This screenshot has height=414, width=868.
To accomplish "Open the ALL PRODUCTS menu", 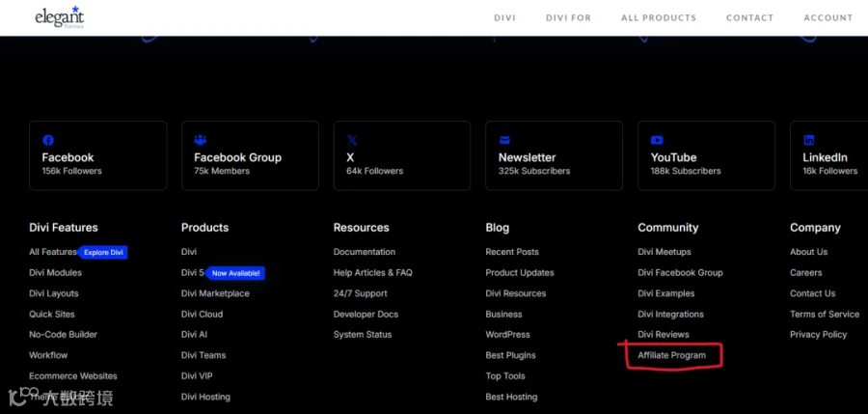I will tap(659, 17).
